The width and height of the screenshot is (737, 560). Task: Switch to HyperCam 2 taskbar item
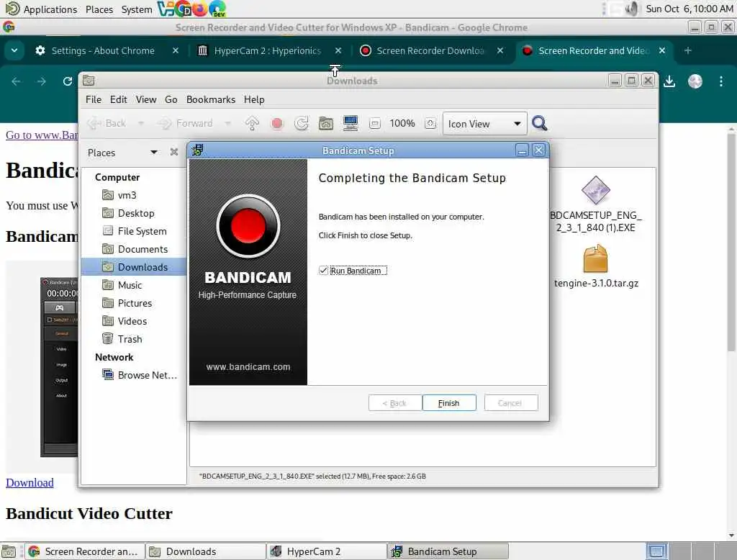coord(327,551)
